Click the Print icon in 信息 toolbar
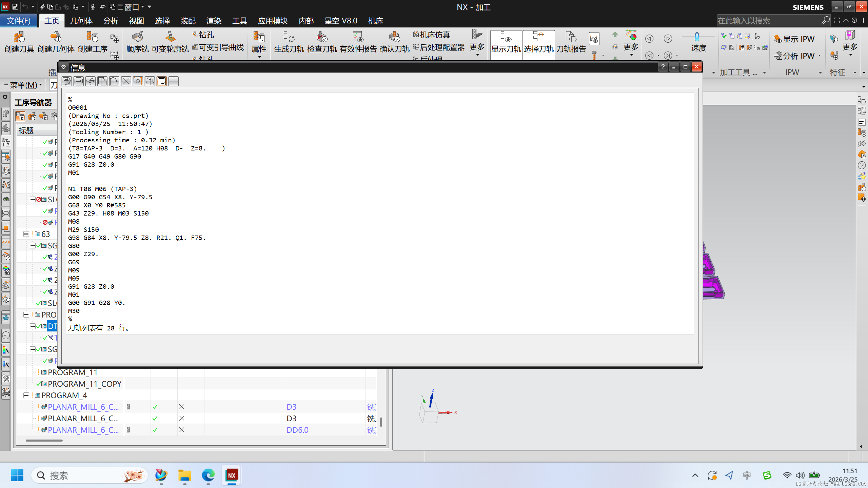 point(79,81)
